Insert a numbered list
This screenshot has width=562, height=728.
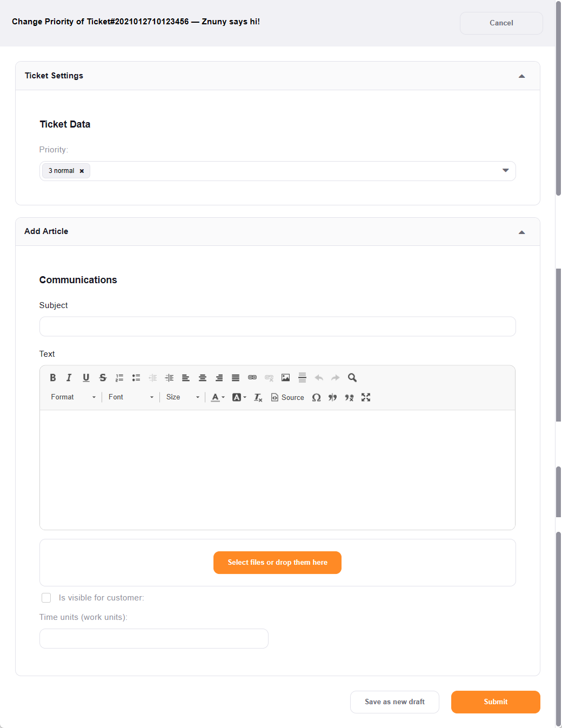tap(119, 378)
